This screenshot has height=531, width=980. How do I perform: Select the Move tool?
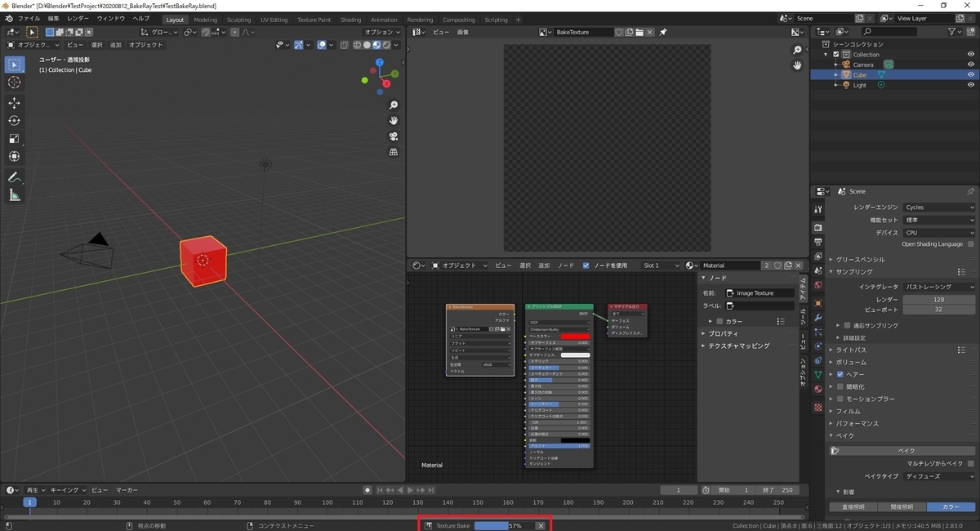click(x=14, y=103)
